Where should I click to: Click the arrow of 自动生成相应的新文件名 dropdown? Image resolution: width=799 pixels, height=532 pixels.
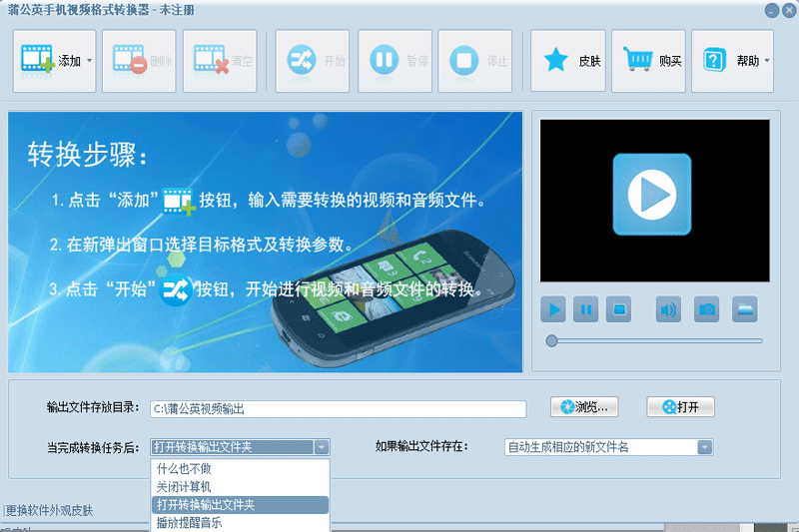705,447
